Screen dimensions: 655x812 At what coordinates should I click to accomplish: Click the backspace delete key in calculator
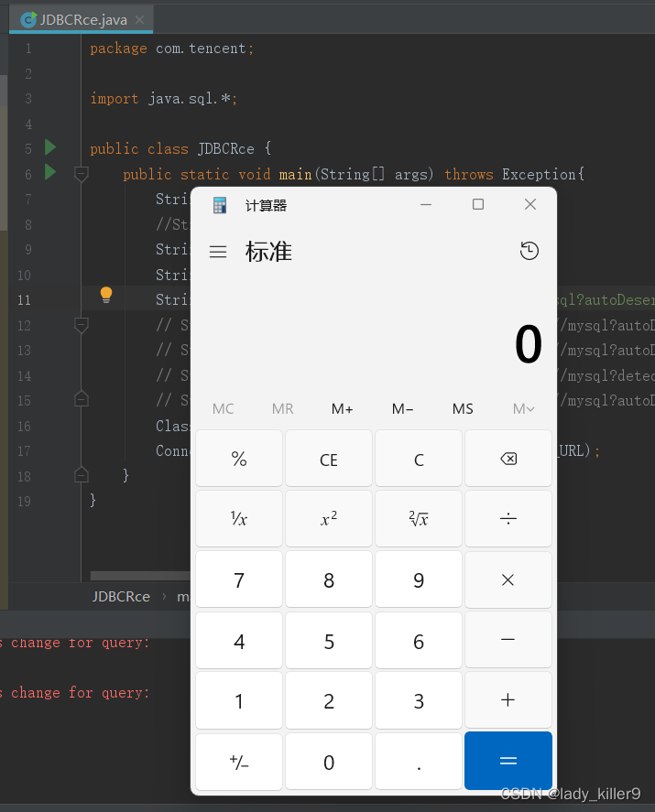[x=508, y=459]
